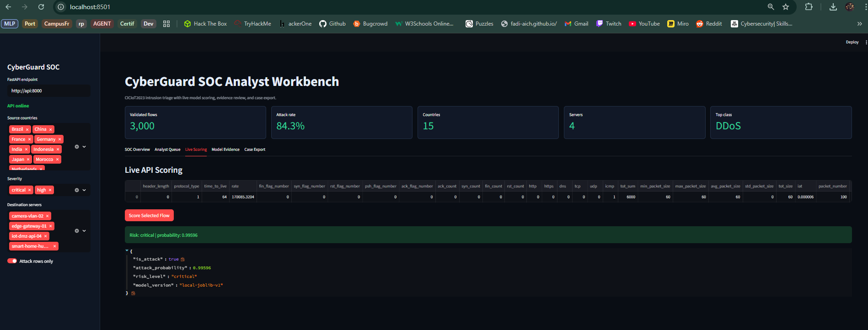Open Streamlit main menu dots
The height and width of the screenshot is (330, 868).
[866, 42]
